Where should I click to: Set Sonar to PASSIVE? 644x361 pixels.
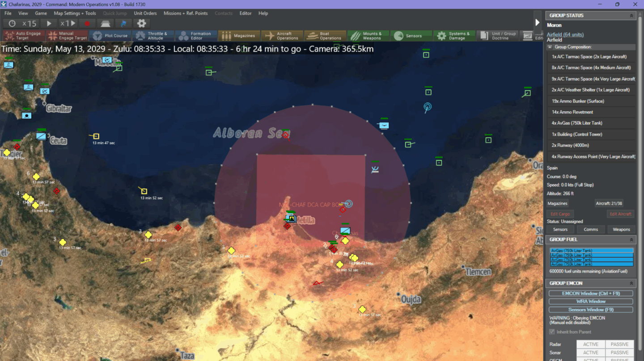point(619,353)
